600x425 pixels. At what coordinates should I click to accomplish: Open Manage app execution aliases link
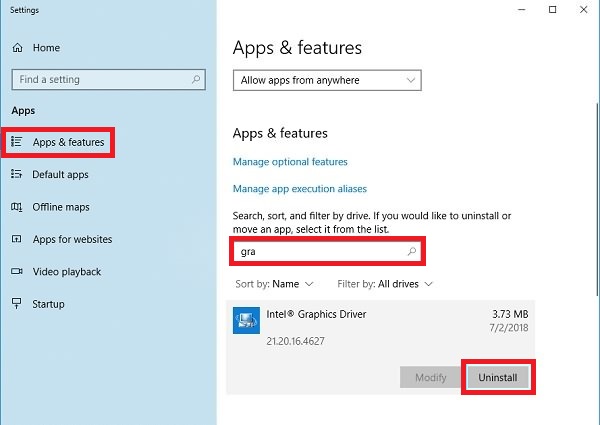(x=299, y=189)
